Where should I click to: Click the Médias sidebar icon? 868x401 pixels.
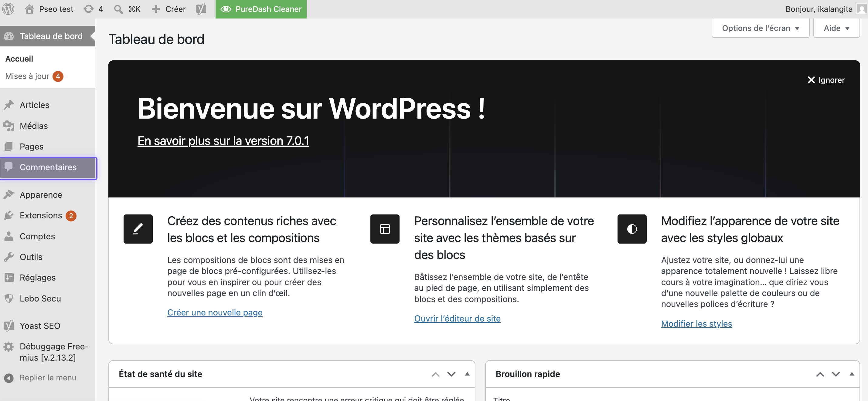(x=9, y=126)
